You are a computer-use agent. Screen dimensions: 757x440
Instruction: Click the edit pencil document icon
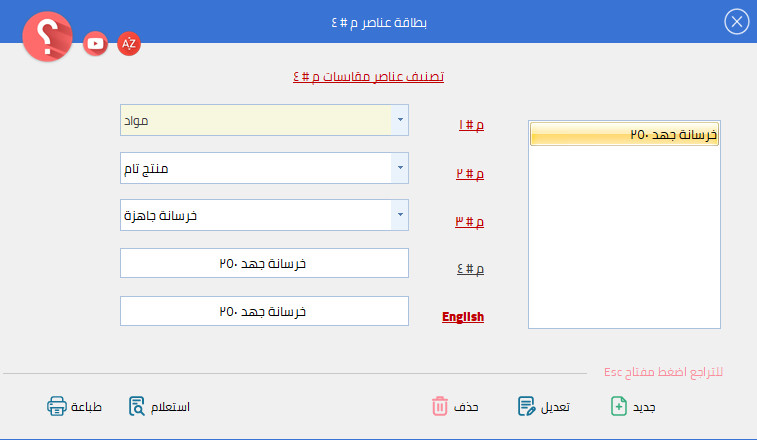coord(527,406)
